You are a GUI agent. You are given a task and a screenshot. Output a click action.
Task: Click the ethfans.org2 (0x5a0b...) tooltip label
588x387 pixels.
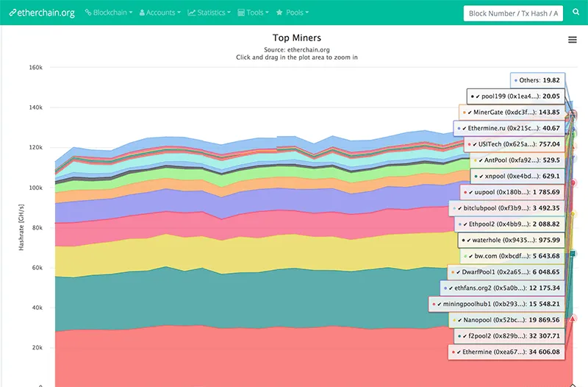tap(503, 288)
